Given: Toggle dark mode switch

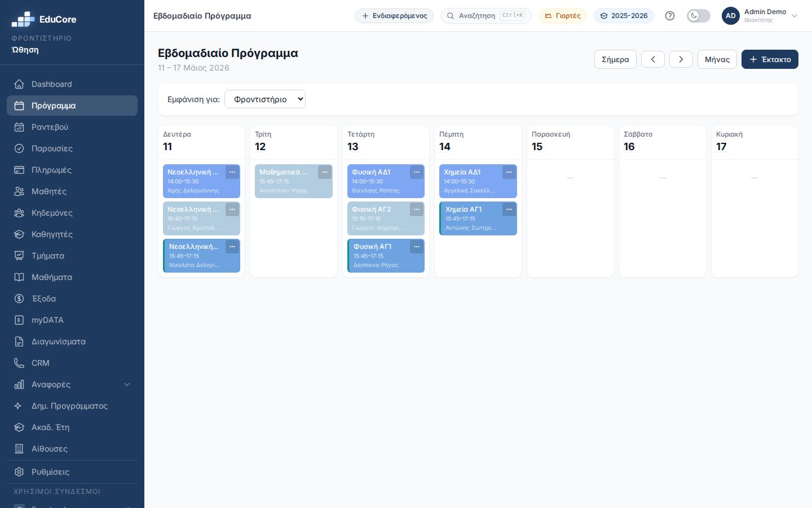Looking at the screenshot, I should 698,16.
